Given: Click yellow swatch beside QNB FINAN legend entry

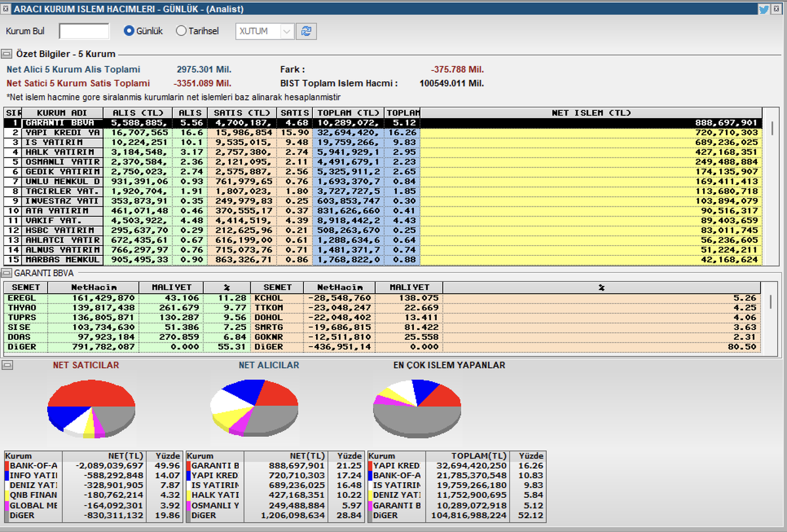Looking at the screenshot, I should point(7,497).
